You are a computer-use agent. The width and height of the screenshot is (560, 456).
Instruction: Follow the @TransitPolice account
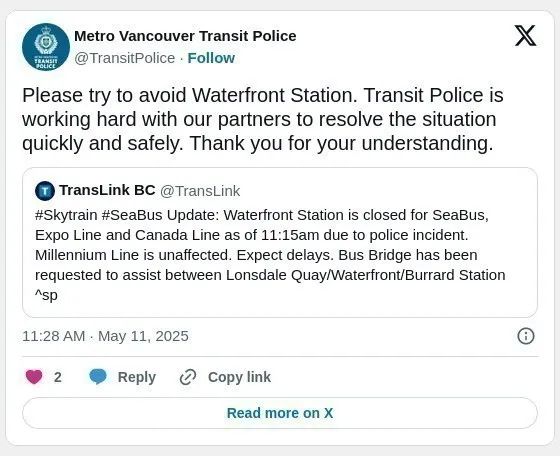(211, 58)
